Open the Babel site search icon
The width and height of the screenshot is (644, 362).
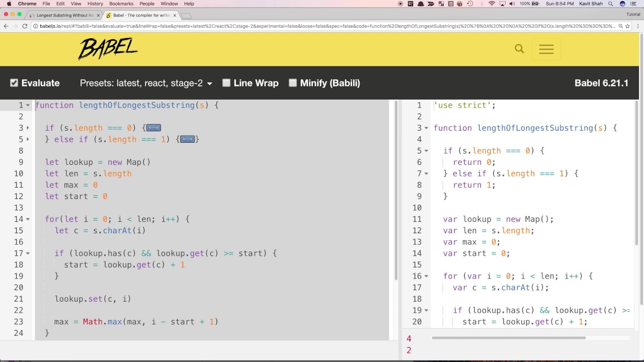pos(519,49)
